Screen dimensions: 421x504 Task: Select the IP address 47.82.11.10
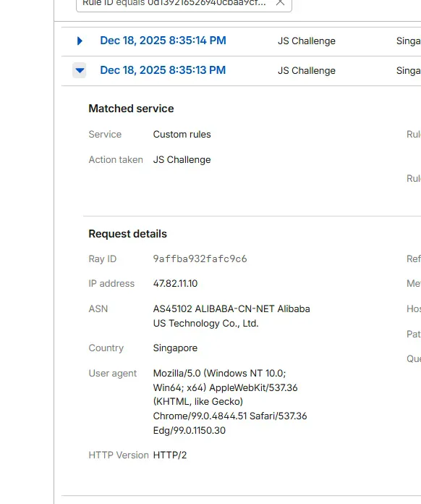[175, 284]
